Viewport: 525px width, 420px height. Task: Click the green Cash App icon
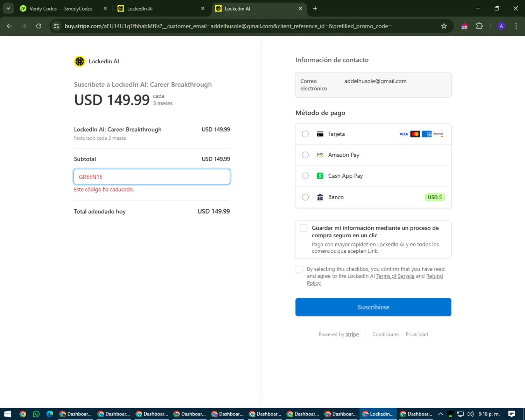[320, 176]
